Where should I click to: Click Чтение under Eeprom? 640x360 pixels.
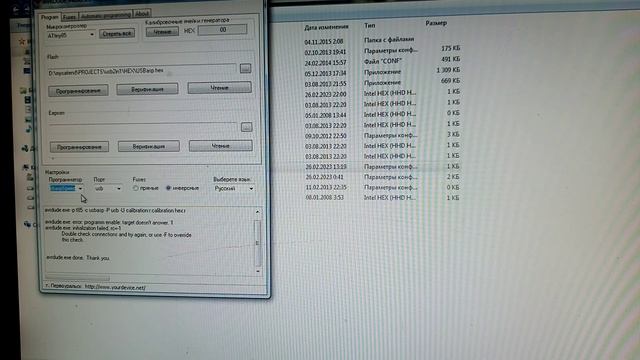click(x=221, y=146)
